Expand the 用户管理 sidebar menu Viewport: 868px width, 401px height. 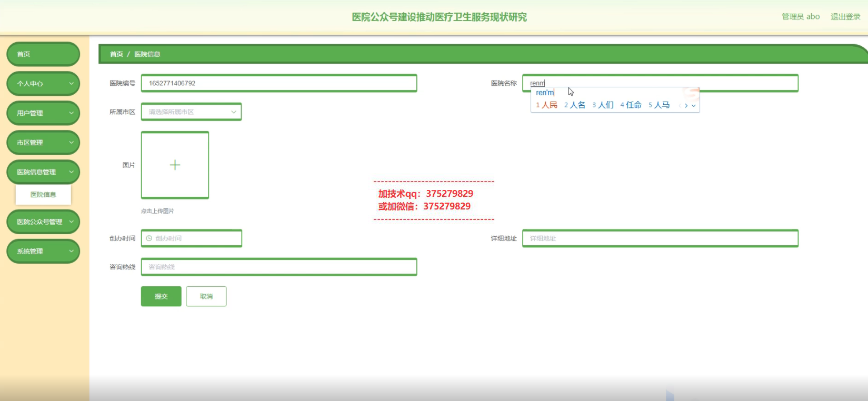(x=43, y=113)
